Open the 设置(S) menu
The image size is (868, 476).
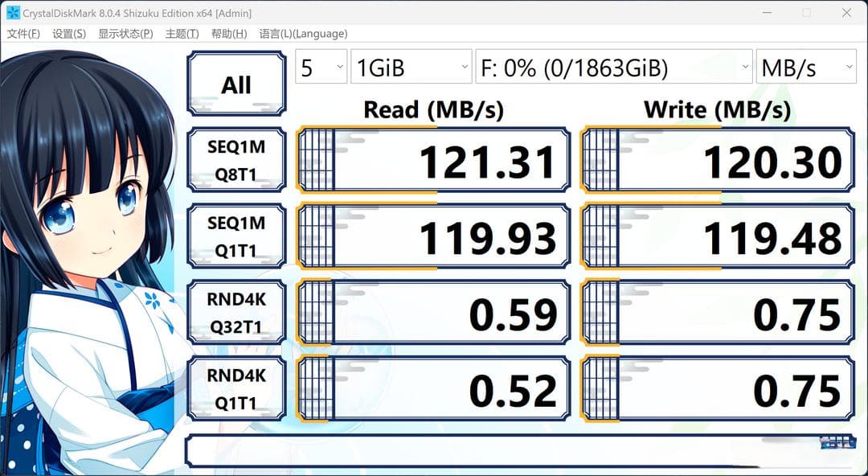69,34
